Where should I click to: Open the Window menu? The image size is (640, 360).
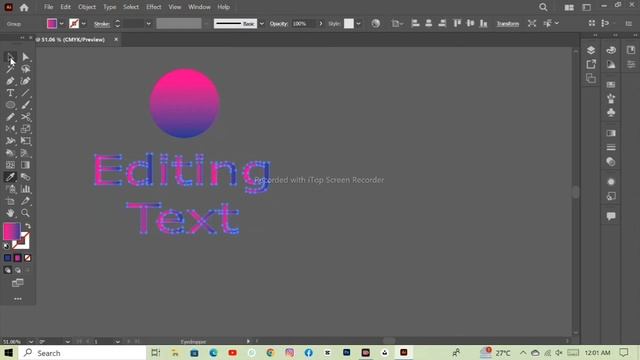coord(199,7)
